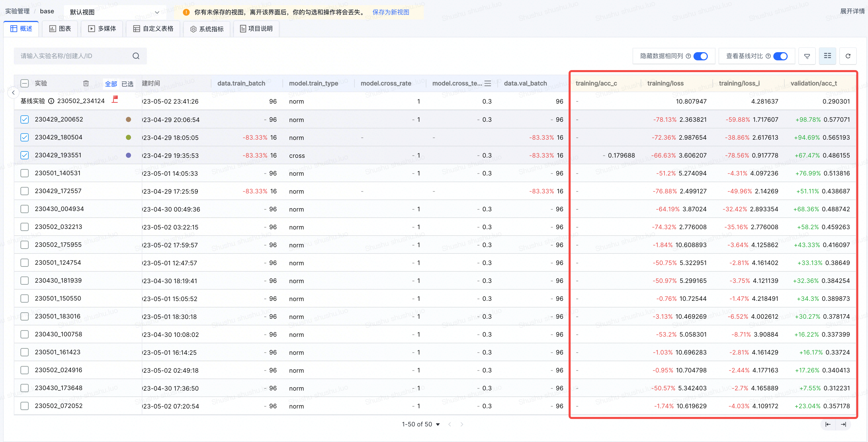Click the 保存为新视图 link
The width and height of the screenshot is (868, 442).
coord(390,12)
